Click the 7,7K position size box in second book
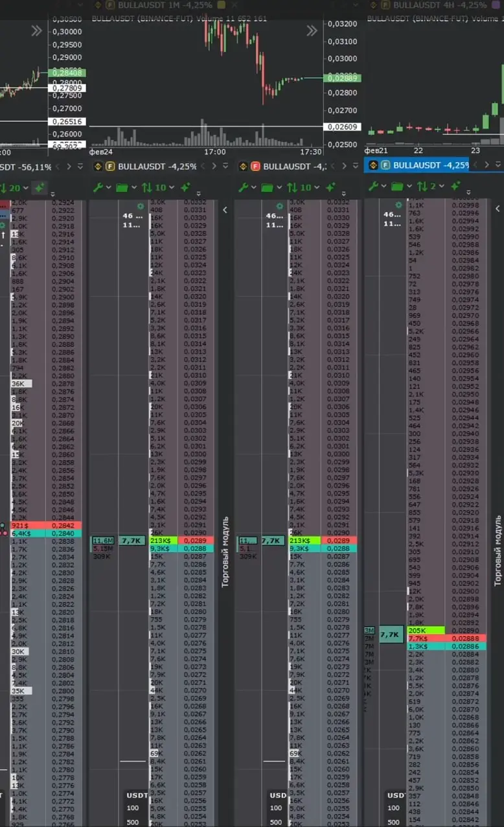 132,541
